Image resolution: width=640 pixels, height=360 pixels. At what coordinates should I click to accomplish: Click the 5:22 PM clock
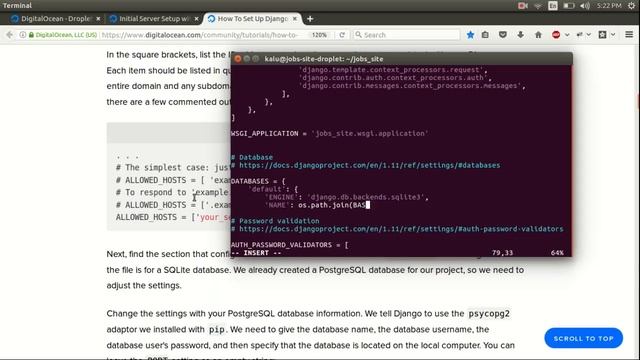click(x=609, y=6)
